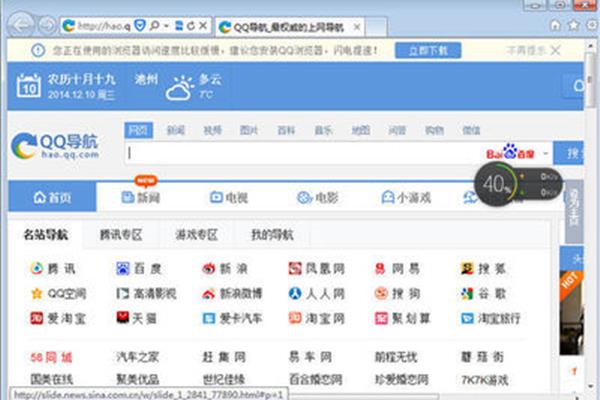This screenshot has height=400, width=600.
Task: Open 新浪 via its eye icon
Action: click(x=209, y=269)
